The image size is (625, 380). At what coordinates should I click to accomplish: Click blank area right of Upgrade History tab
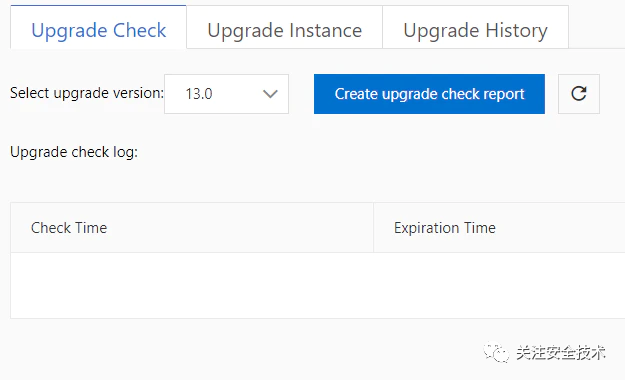(x=597, y=26)
